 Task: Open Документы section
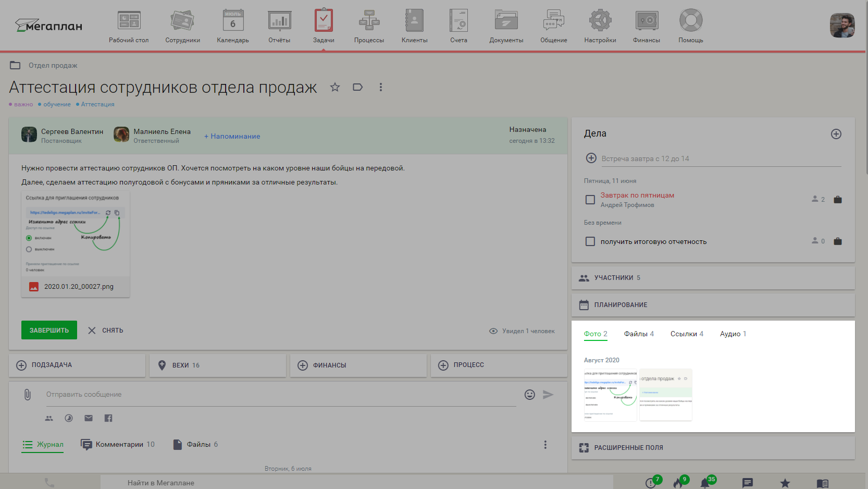pos(506,26)
